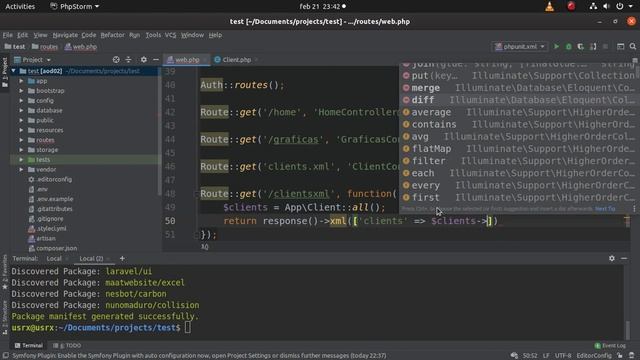Click the terminal vertical scrollbar
The height and width of the screenshot is (360, 640).
pos(628,329)
